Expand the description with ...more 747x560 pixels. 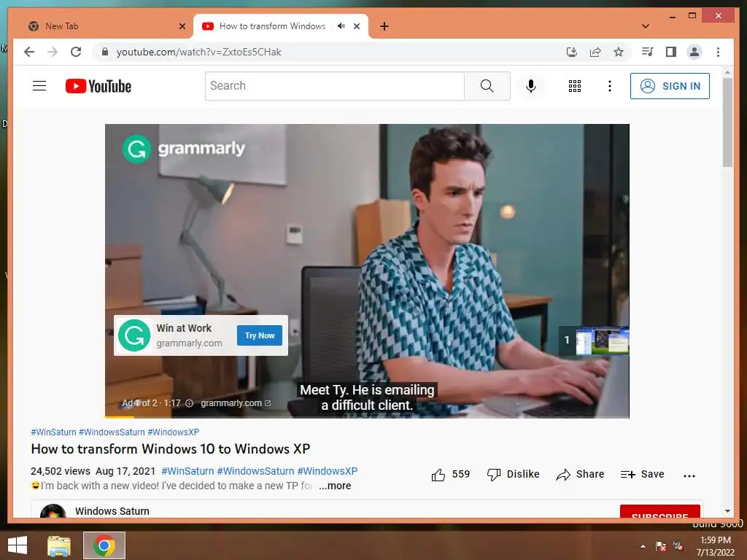(335, 486)
